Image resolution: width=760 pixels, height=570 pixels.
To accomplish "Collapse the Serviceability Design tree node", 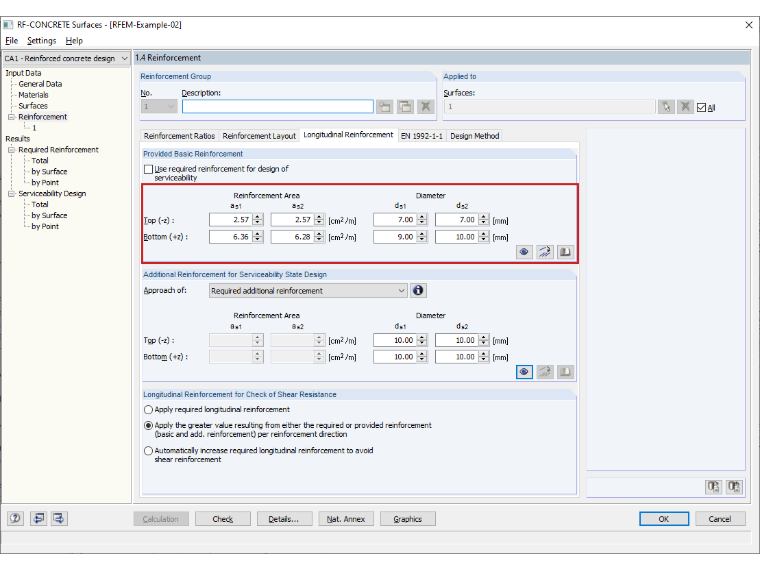I will [x=11, y=193].
